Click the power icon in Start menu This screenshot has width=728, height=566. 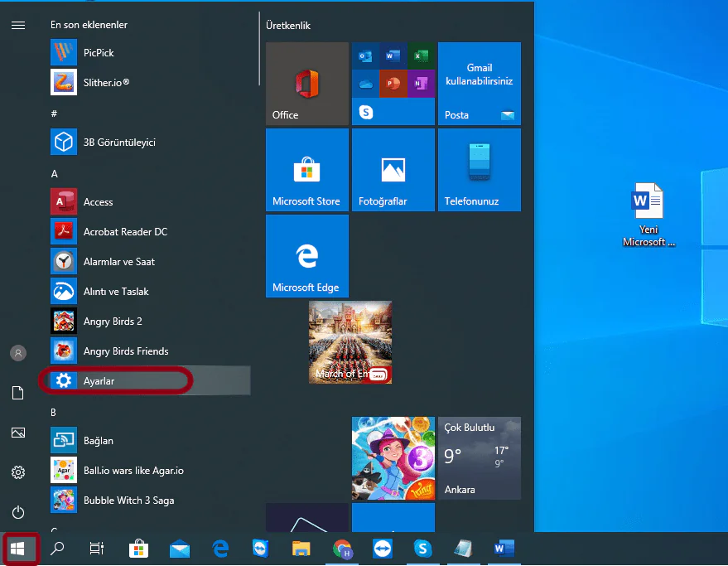(17, 512)
